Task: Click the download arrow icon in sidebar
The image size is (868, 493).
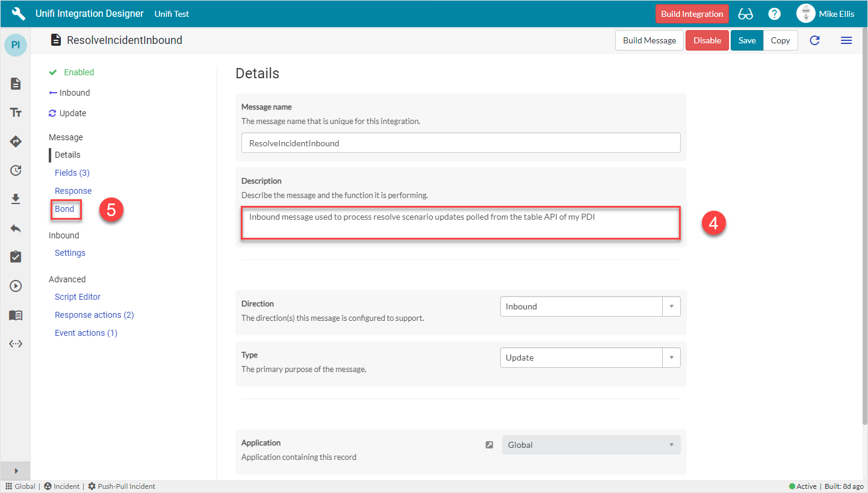Action: tap(15, 199)
